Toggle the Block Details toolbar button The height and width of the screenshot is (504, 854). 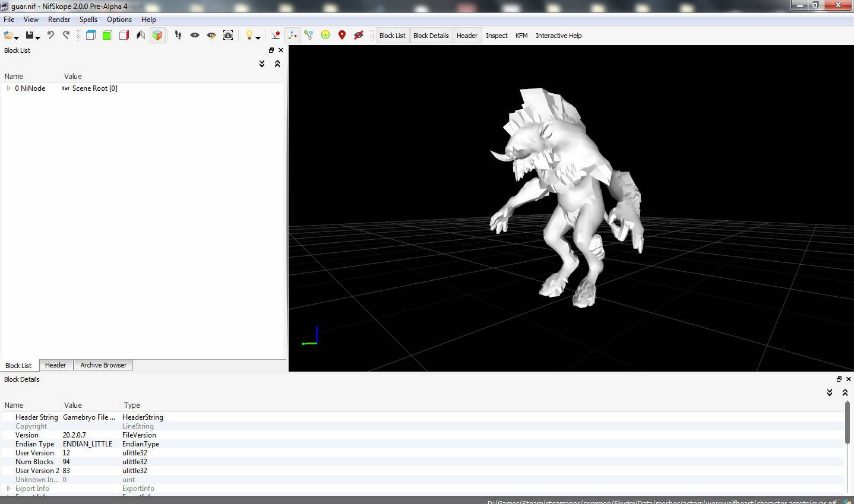tap(431, 36)
